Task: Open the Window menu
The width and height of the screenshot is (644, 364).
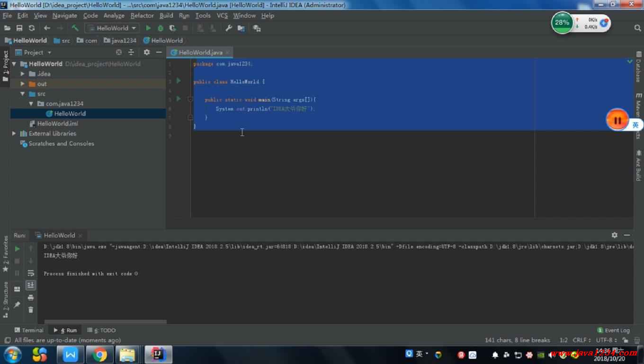Action: [244, 16]
